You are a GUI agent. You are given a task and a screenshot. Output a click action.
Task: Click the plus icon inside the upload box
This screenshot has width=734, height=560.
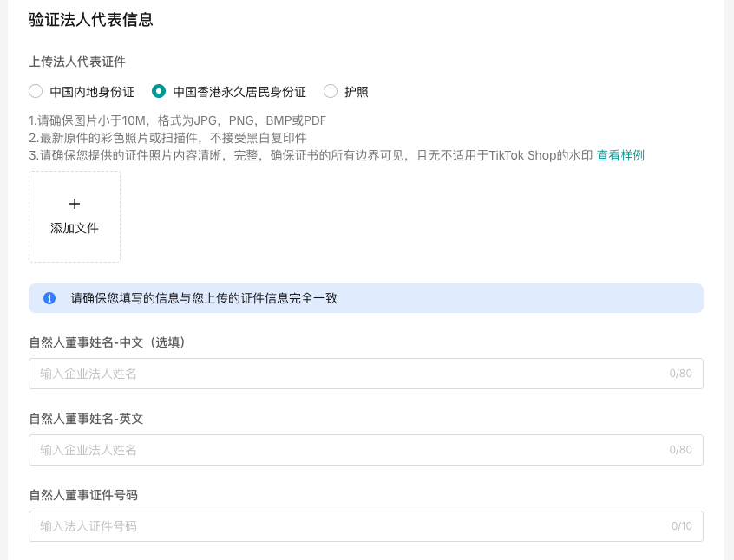[x=74, y=203]
